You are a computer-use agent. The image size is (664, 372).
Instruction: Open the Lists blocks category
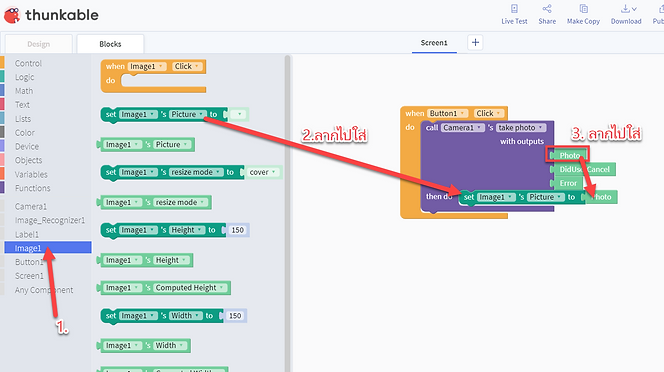coord(23,119)
